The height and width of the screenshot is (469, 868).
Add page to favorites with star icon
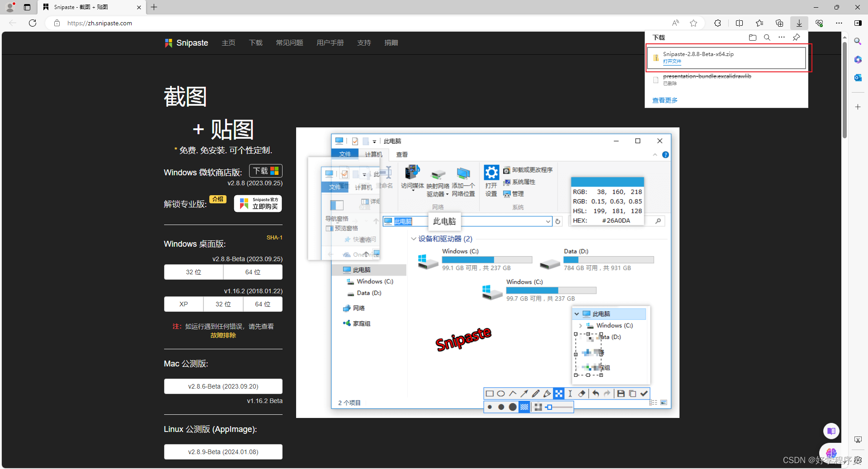pyautogui.click(x=693, y=23)
